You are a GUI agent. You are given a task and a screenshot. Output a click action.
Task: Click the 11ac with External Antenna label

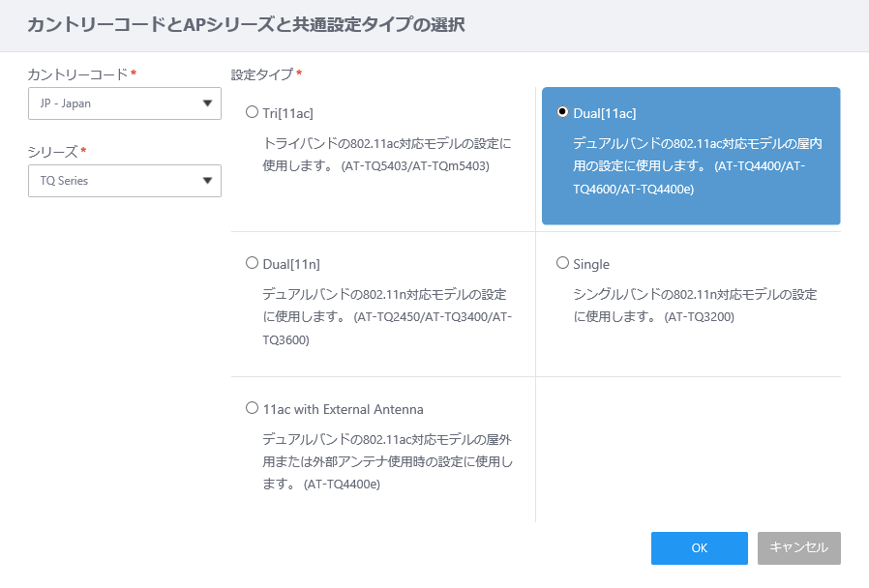[344, 409]
